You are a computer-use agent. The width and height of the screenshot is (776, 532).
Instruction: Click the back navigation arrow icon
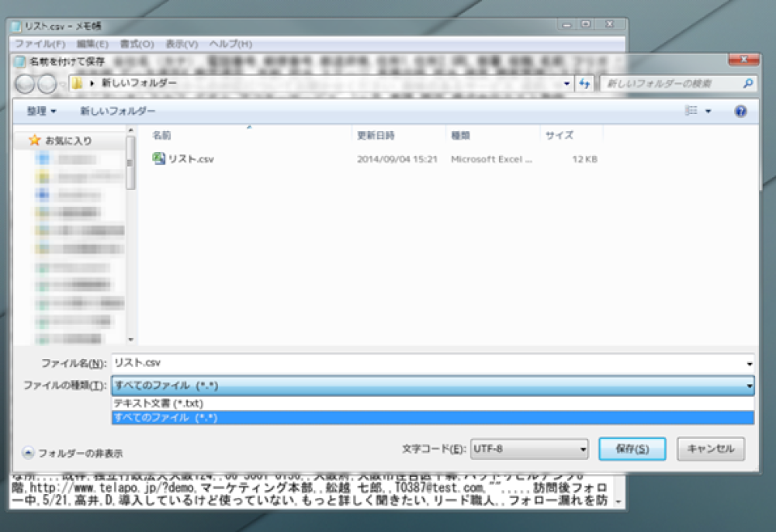(x=25, y=84)
